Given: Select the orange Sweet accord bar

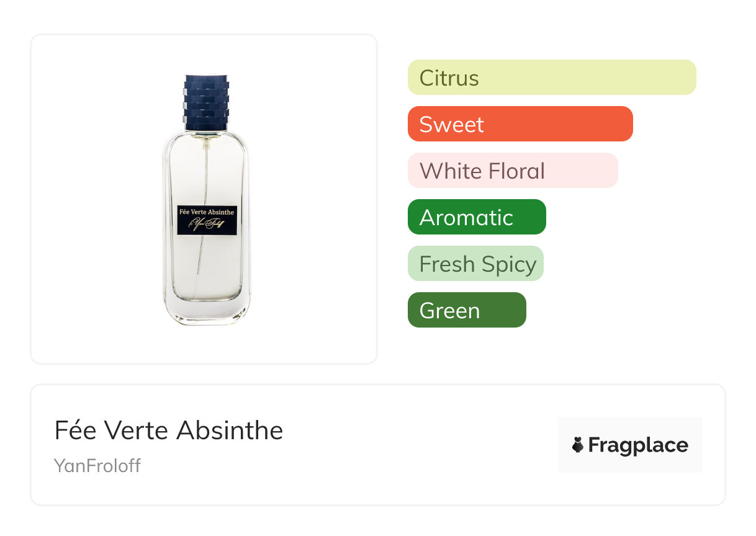Looking at the screenshot, I should 520,124.
